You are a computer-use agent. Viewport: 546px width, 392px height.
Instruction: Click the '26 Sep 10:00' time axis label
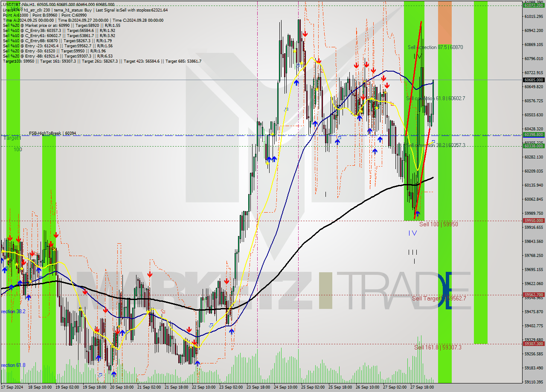coord(367,388)
